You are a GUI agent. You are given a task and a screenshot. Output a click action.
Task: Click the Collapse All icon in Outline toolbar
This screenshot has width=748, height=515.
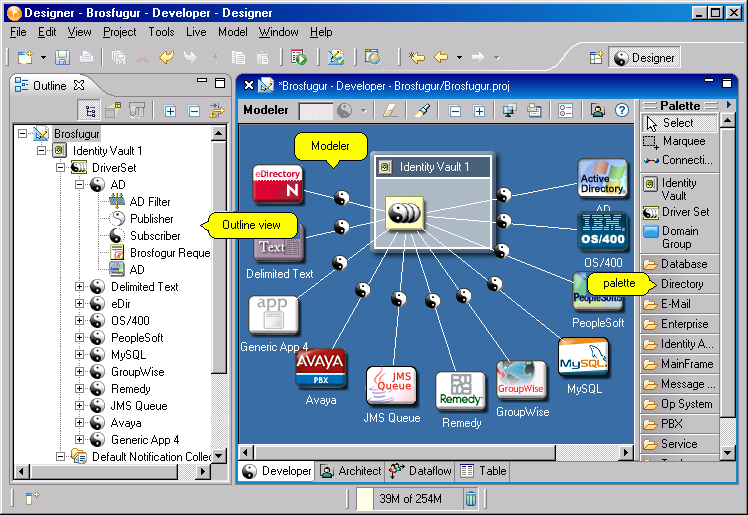tap(194, 111)
